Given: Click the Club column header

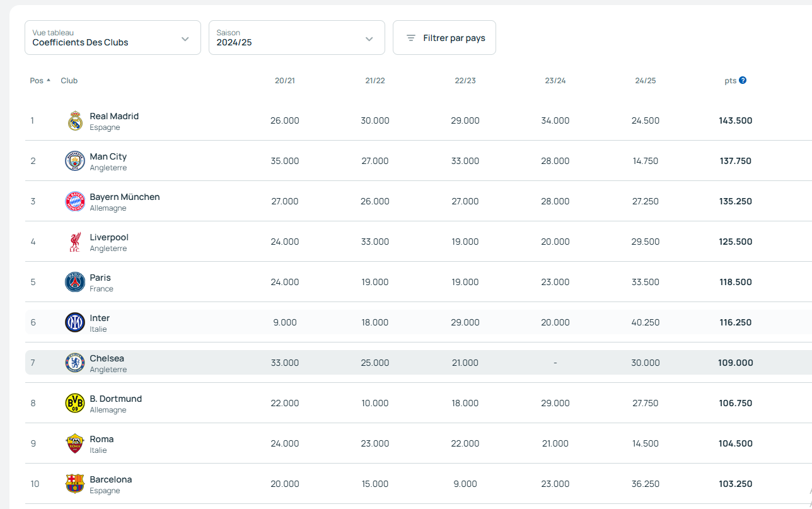Looking at the screenshot, I should pyautogui.click(x=69, y=81).
